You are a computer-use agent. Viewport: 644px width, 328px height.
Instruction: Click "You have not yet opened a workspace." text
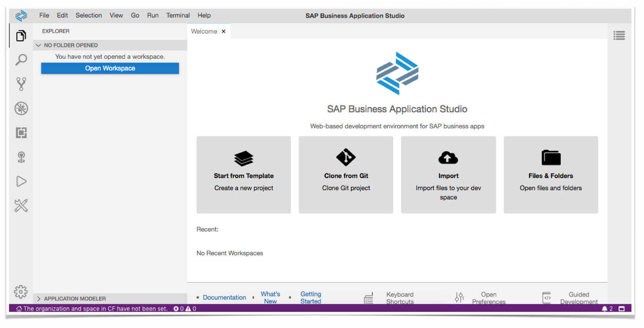pos(110,57)
